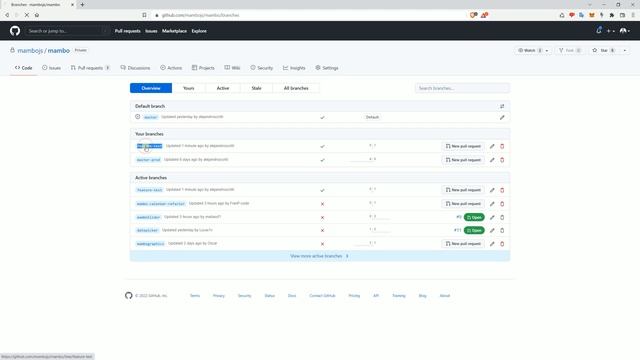Rename the branch with pull request #9
The height and width of the screenshot is (360, 640).
click(492, 218)
